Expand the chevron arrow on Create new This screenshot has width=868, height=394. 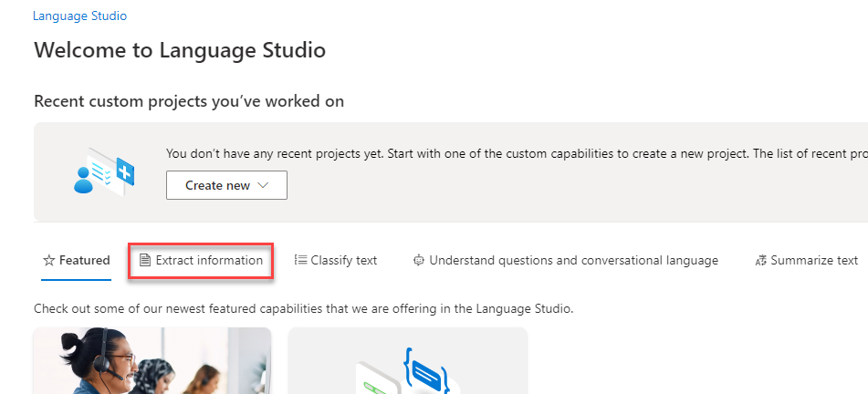pos(264,186)
